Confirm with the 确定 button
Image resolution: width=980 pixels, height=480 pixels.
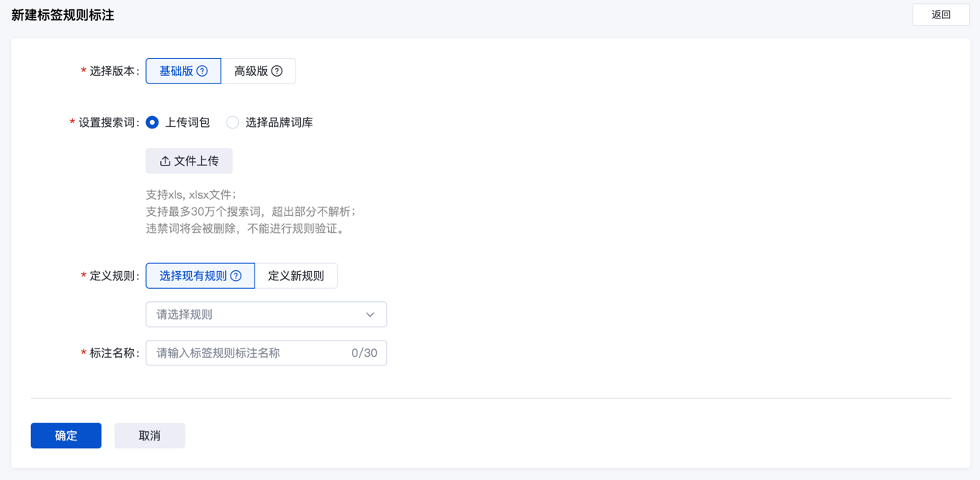pyautogui.click(x=66, y=436)
